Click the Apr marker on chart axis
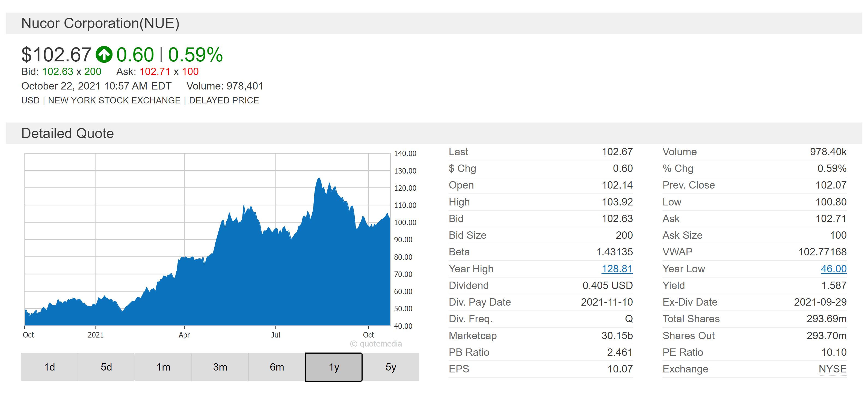868x400 pixels. click(184, 335)
